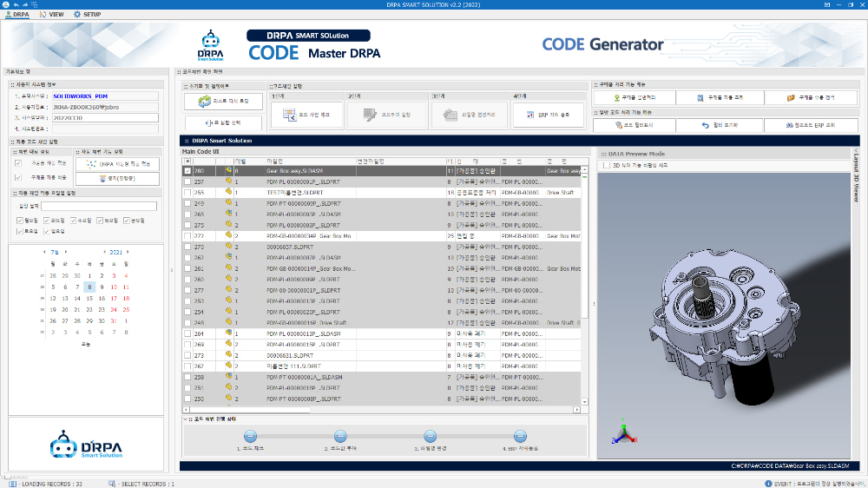The height and width of the screenshot is (488, 868).
Task: Toggle the first auto-apply checkbox in chain settings
Action: pos(18,163)
